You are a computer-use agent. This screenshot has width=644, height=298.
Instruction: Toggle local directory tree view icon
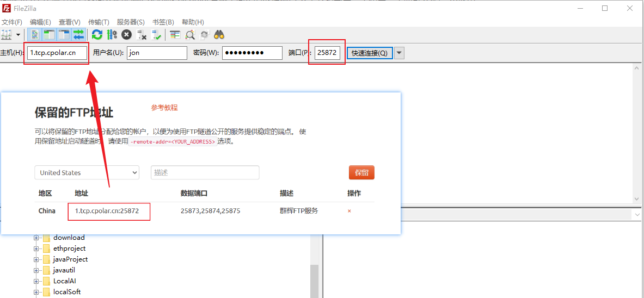(x=50, y=35)
